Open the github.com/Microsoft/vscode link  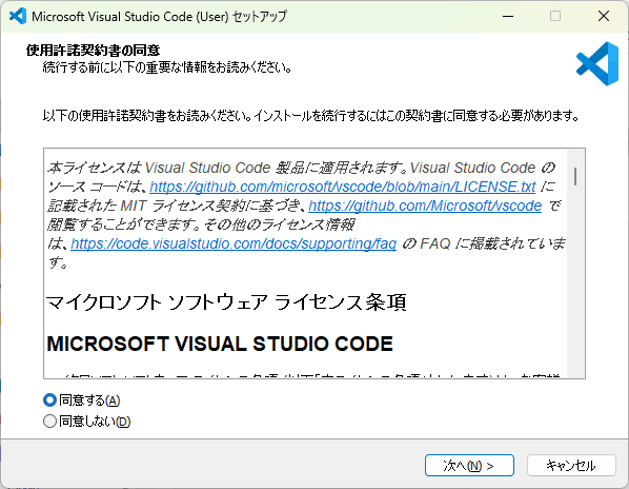[425, 206]
